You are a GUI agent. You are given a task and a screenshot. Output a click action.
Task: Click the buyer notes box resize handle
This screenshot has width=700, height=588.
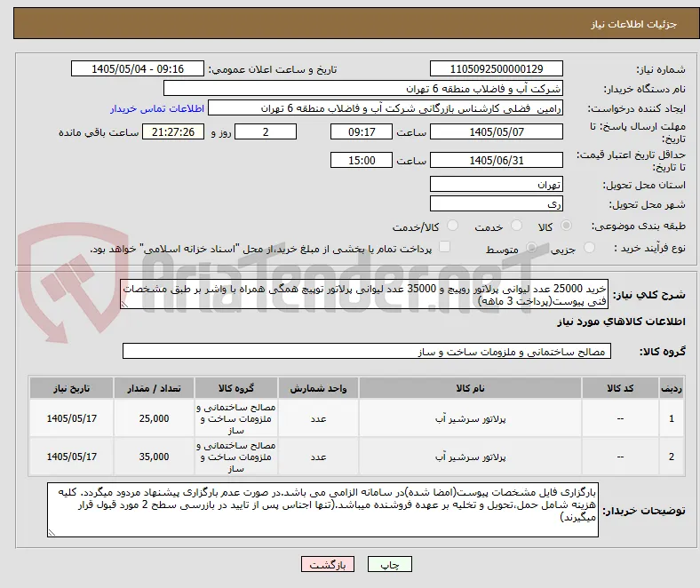[x=52, y=533]
